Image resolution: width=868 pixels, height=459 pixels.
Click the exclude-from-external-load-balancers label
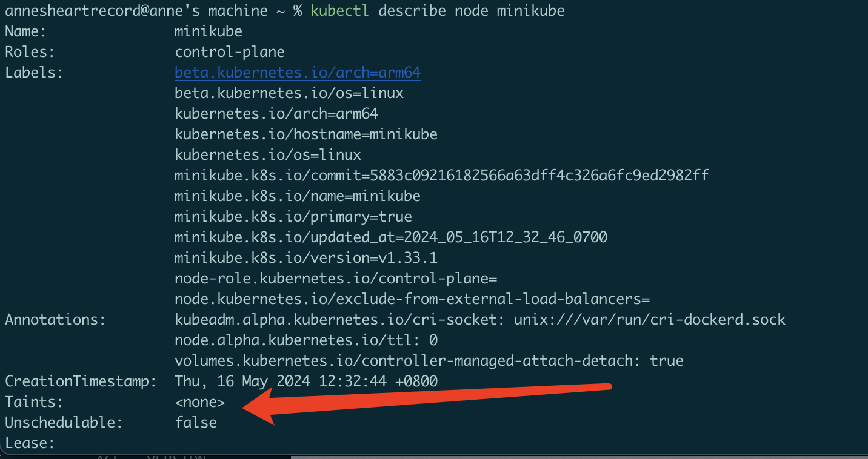412,299
